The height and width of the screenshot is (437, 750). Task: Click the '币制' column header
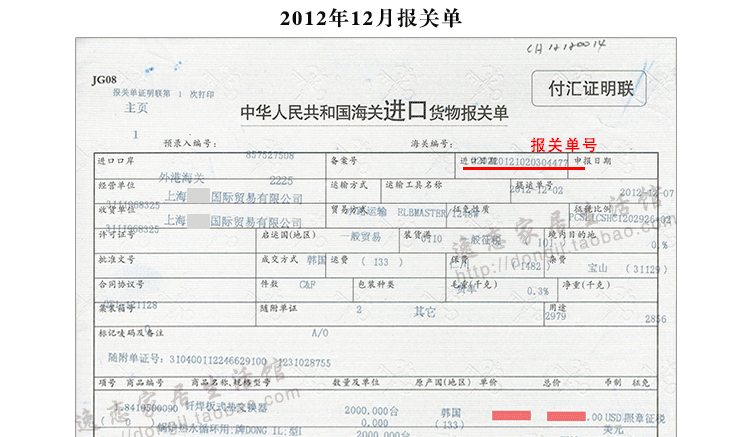[x=613, y=383]
